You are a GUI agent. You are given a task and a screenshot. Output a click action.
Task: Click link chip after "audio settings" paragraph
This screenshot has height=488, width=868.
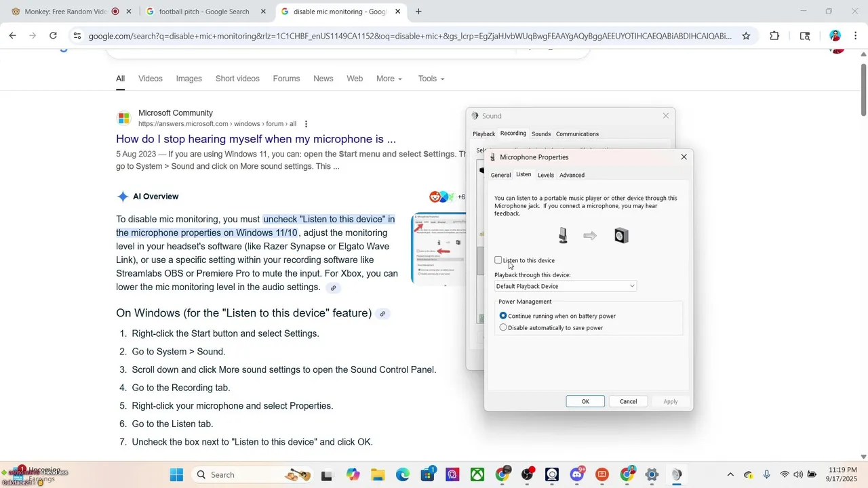tap(333, 288)
